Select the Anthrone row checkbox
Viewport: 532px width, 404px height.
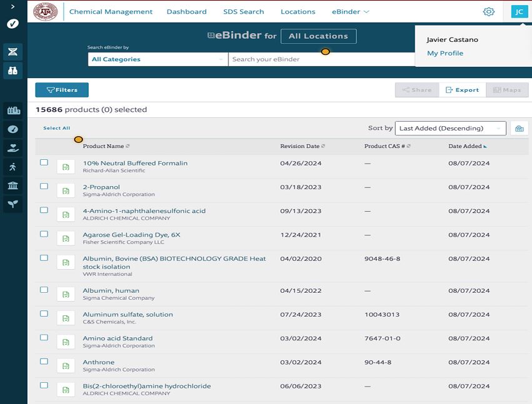[44, 362]
